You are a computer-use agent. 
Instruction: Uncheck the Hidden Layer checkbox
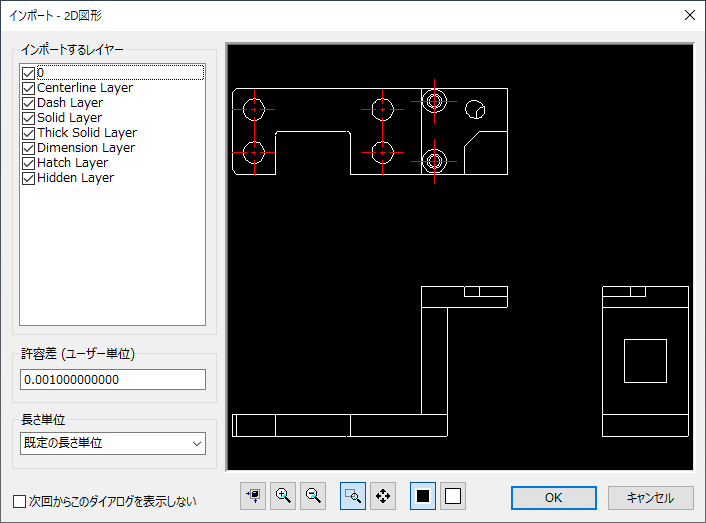point(28,178)
